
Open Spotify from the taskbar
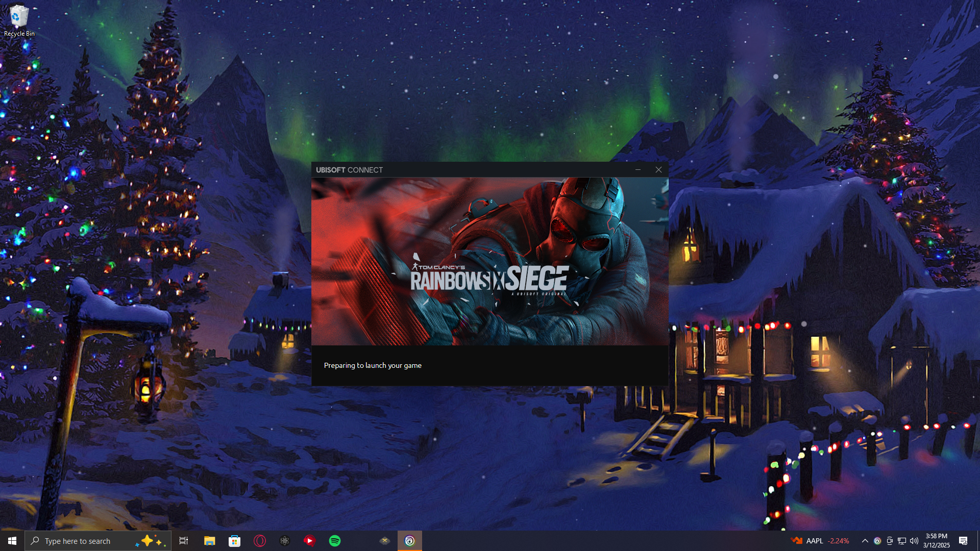pyautogui.click(x=335, y=541)
